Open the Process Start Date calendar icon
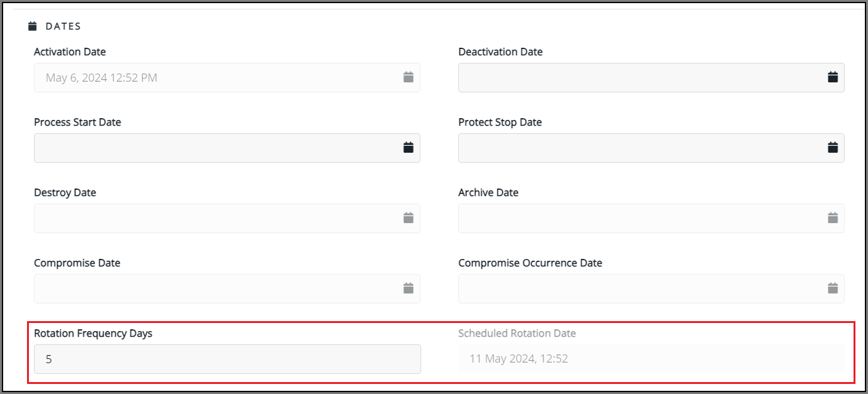 tap(408, 148)
